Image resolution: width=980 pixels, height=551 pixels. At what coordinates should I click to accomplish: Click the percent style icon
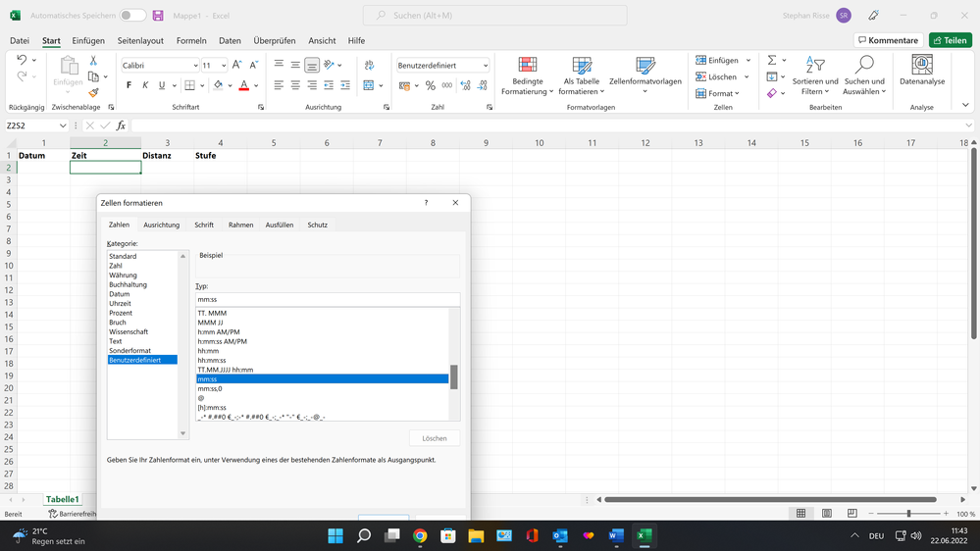click(430, 85)
